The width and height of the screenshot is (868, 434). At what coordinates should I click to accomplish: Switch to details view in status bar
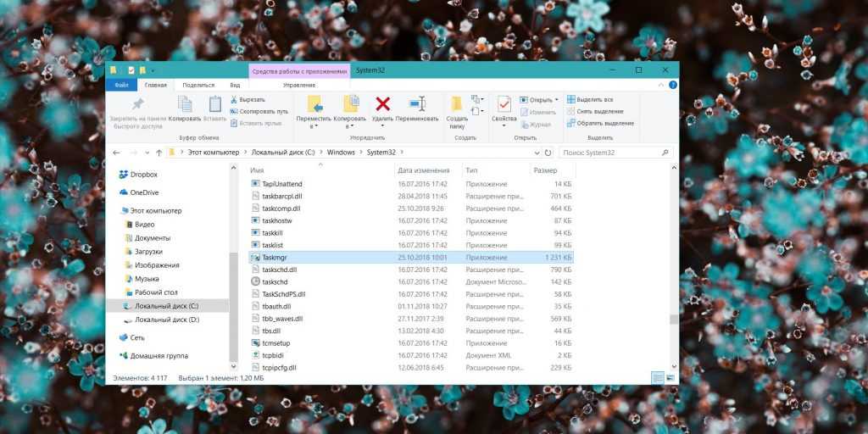point(658,377)
